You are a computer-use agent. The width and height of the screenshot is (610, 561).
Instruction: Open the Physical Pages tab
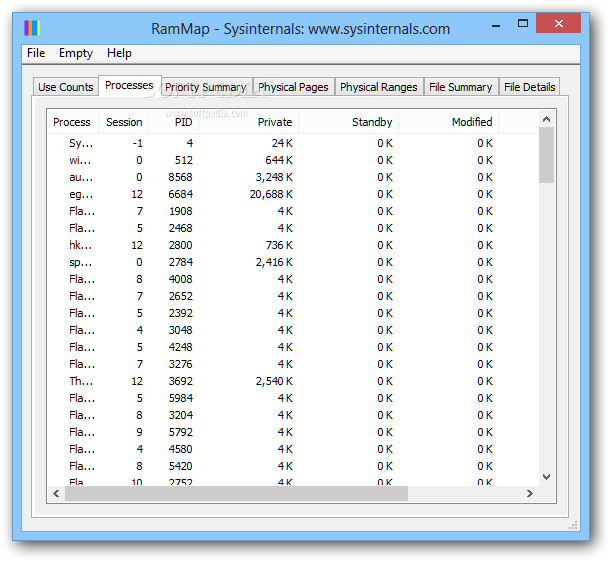click(x=293, y=87)
